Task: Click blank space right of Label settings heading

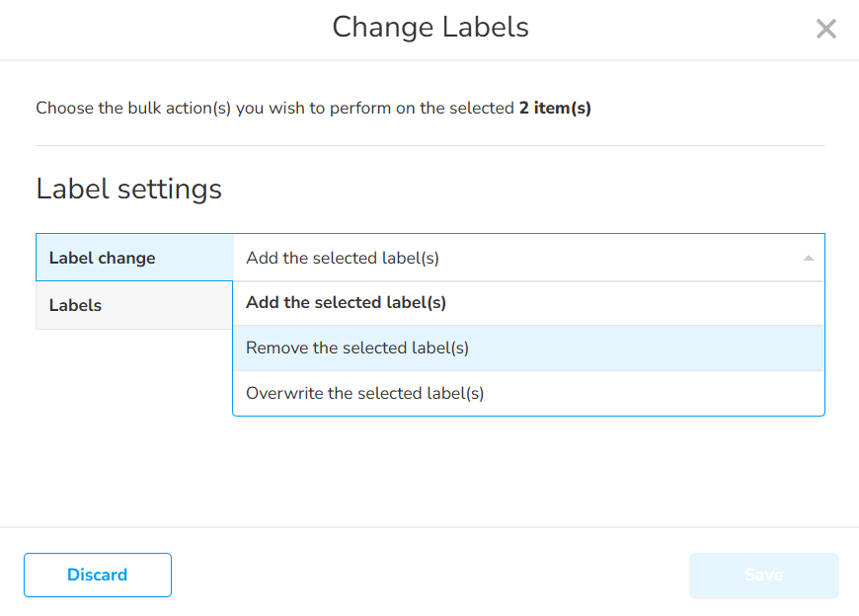Action: coord(523,189)
